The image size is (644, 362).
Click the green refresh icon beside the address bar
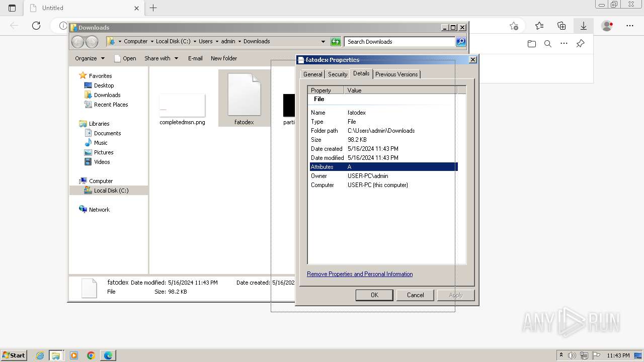pyautogui.click(x=336, y=42)
